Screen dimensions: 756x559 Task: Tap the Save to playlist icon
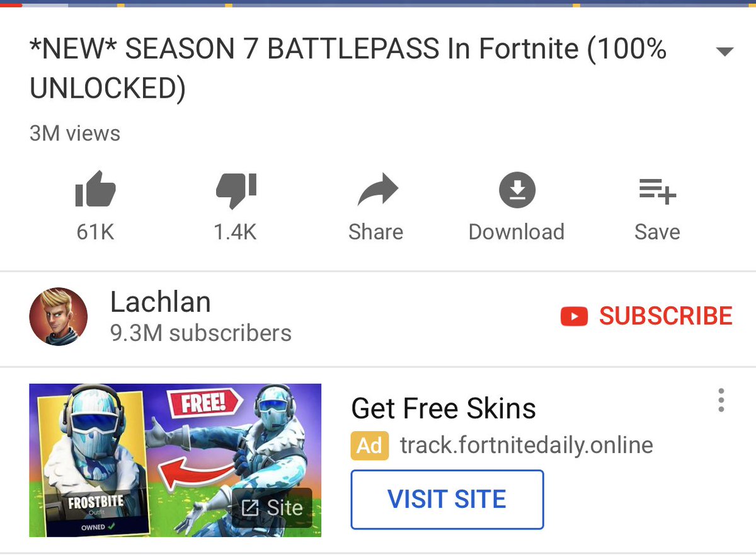[x=657, y=191]
